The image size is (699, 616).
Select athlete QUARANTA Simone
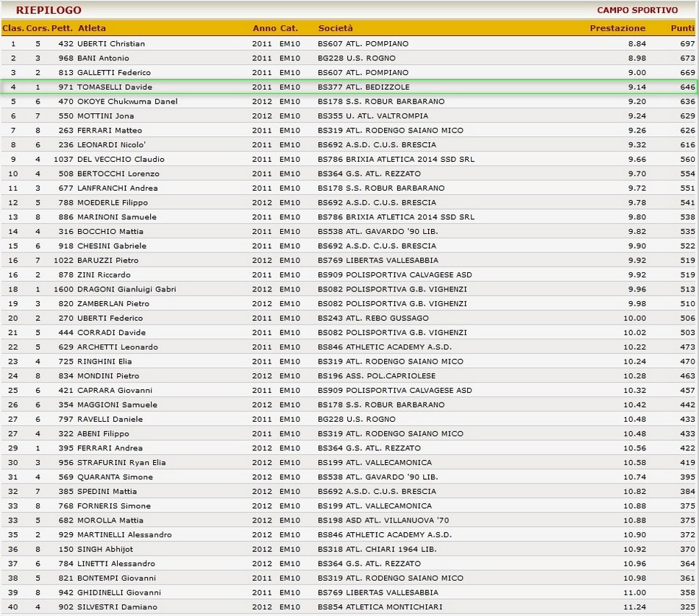[115, 477]
